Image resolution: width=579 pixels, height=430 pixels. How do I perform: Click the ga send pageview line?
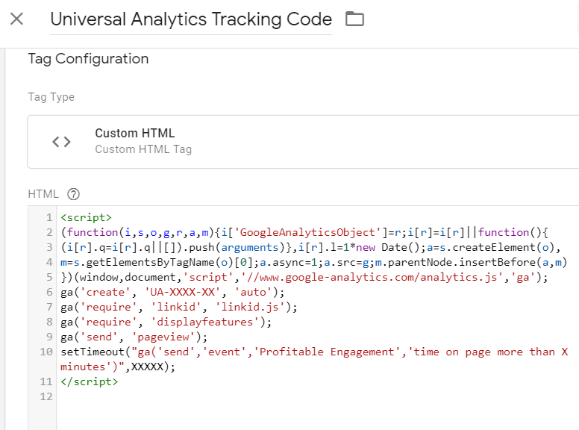click(x=134, y=337)
